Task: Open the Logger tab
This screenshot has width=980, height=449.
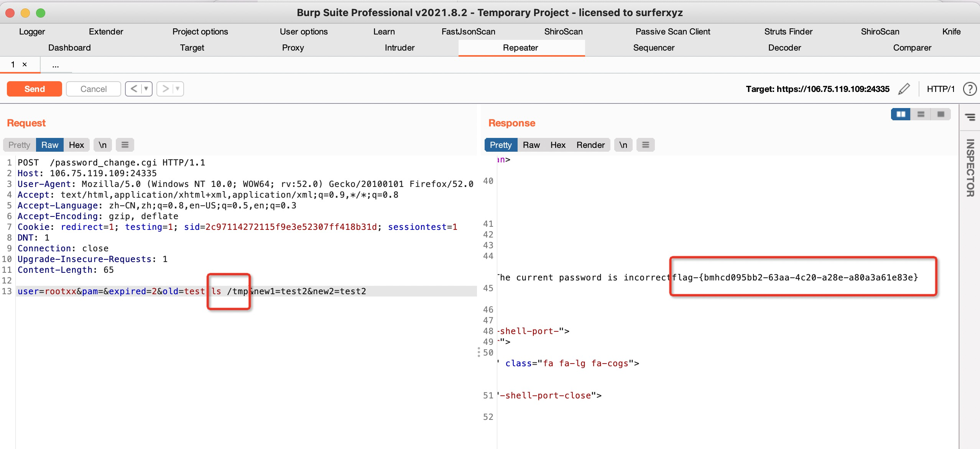Action: [x=32, y=32]
